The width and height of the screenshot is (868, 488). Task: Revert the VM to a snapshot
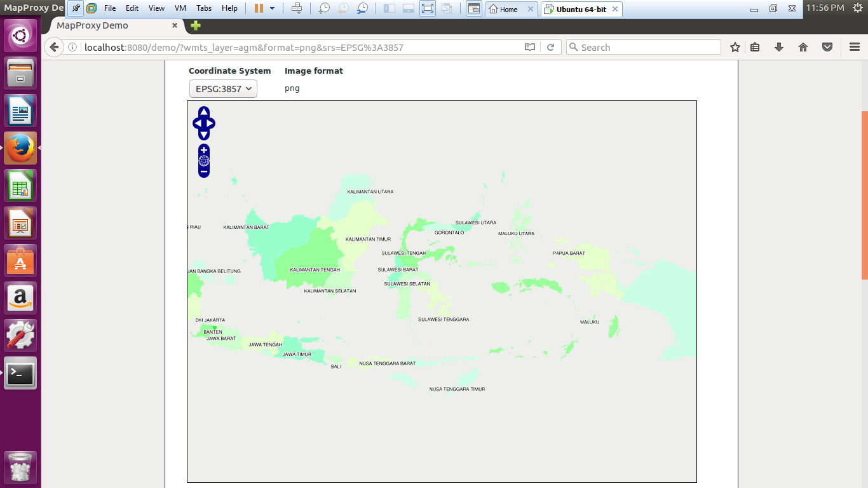click(x=343, y=8)
